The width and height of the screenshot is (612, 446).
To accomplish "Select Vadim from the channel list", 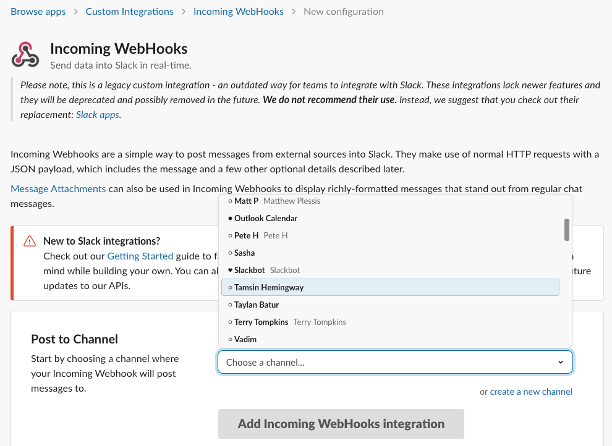I will [x=390, y=339].
